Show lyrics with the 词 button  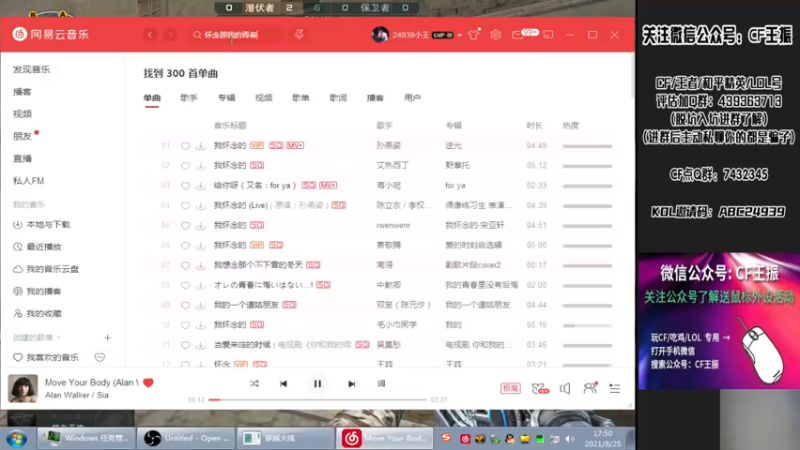381,384
